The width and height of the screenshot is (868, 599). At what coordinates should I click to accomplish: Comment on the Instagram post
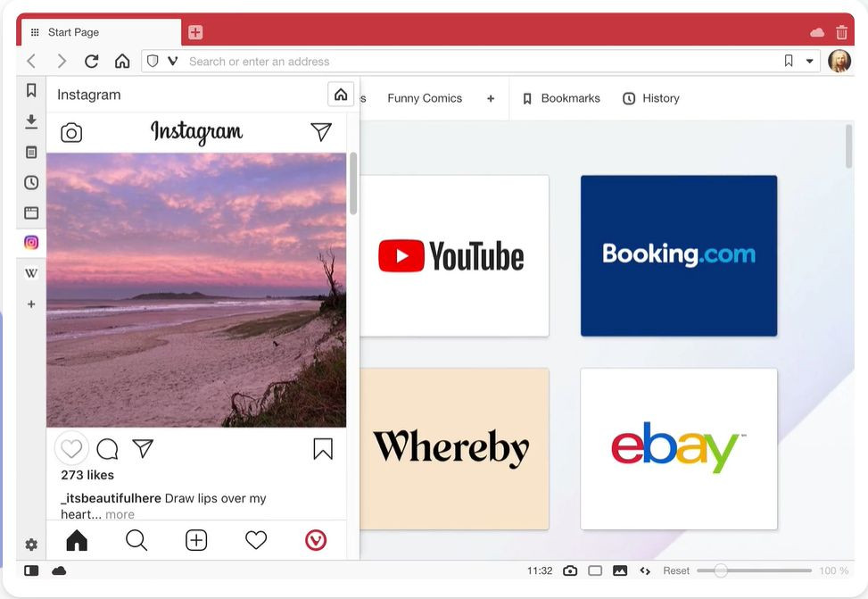coord(107,449)
